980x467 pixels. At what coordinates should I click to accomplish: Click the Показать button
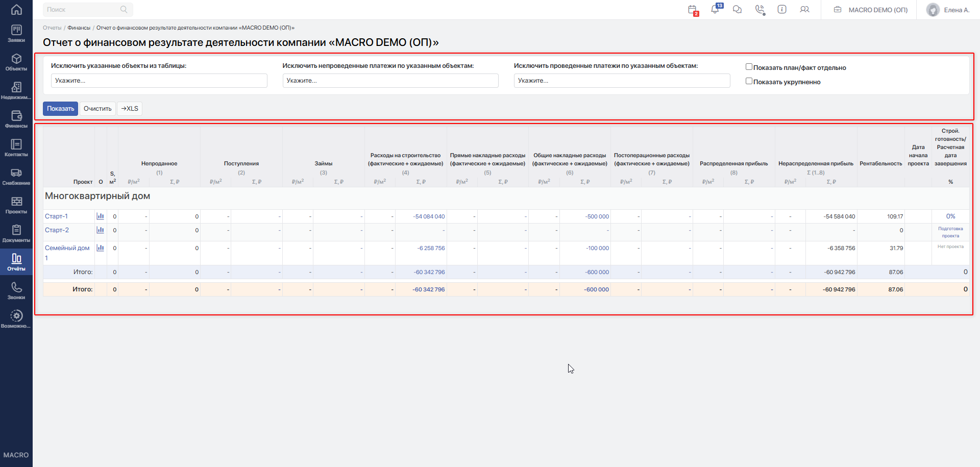[x=60, y=109]
